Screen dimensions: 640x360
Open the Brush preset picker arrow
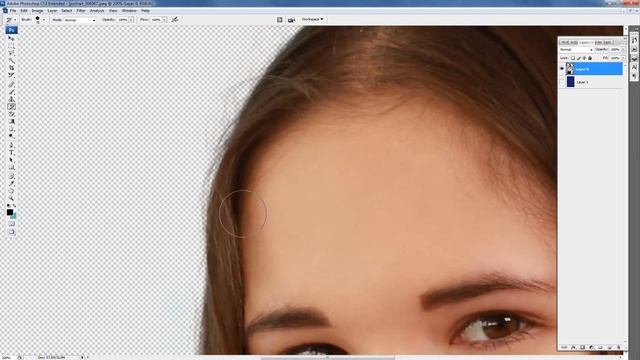click(44, 20)
